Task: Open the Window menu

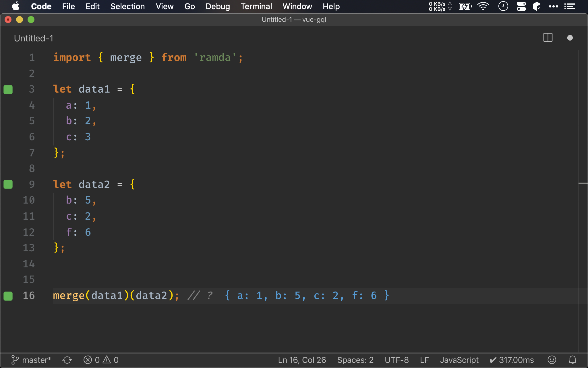Action: (x=297, y=6)
